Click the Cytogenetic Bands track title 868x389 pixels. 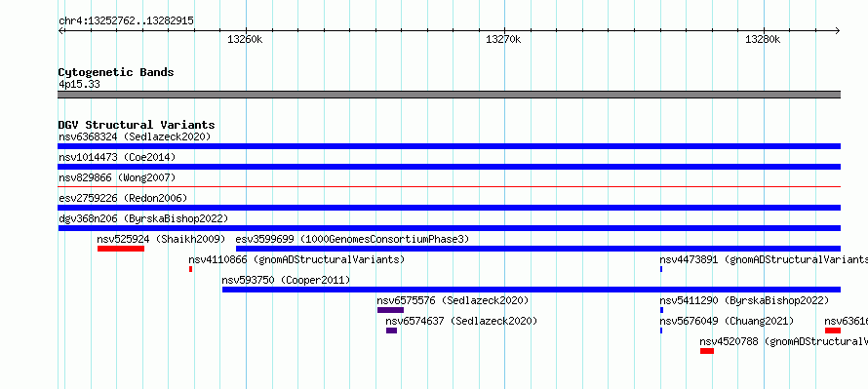[116, 72]
